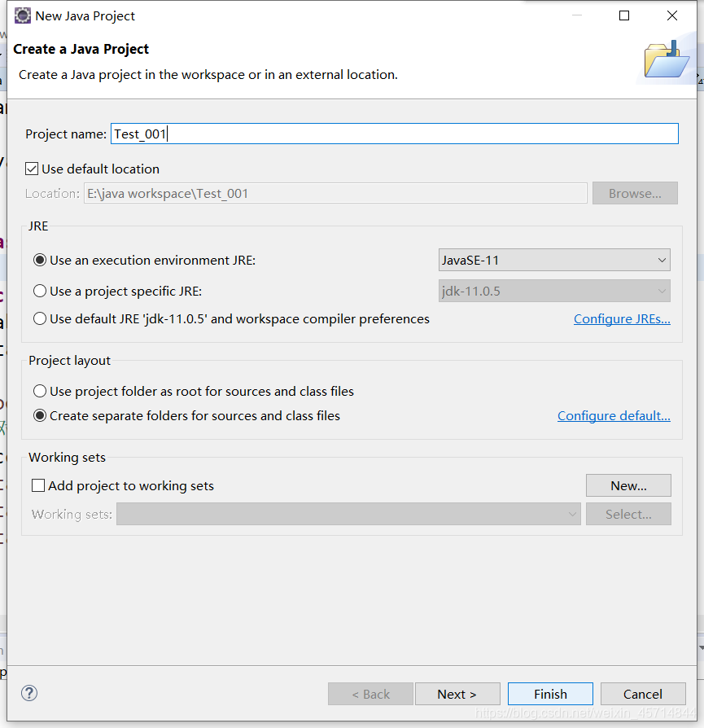The image size is (704, 728).
Task: Open the Configure JREs link
Action: (622, 318)
